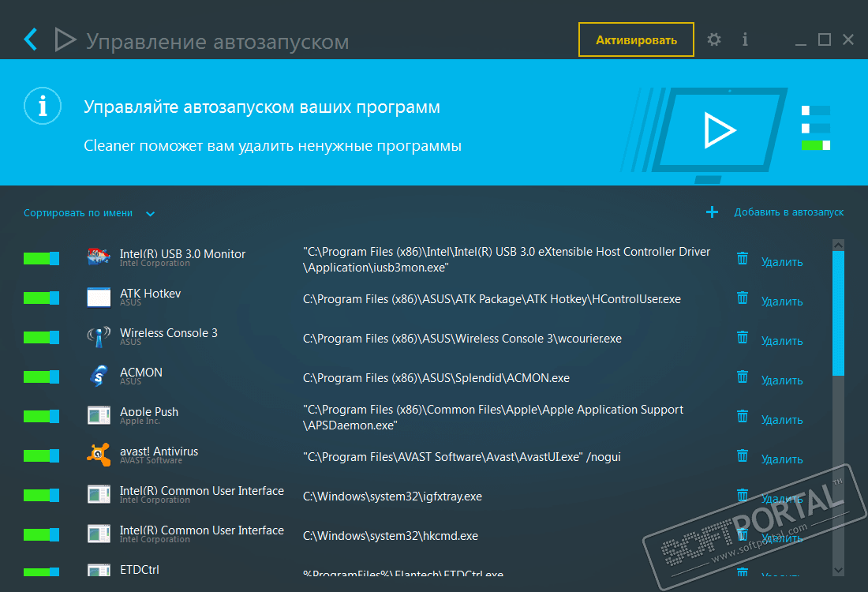Viewport: 868px width, 592px height.
Task: Select the wcourier.exe path text
Action: pos(462,339)
